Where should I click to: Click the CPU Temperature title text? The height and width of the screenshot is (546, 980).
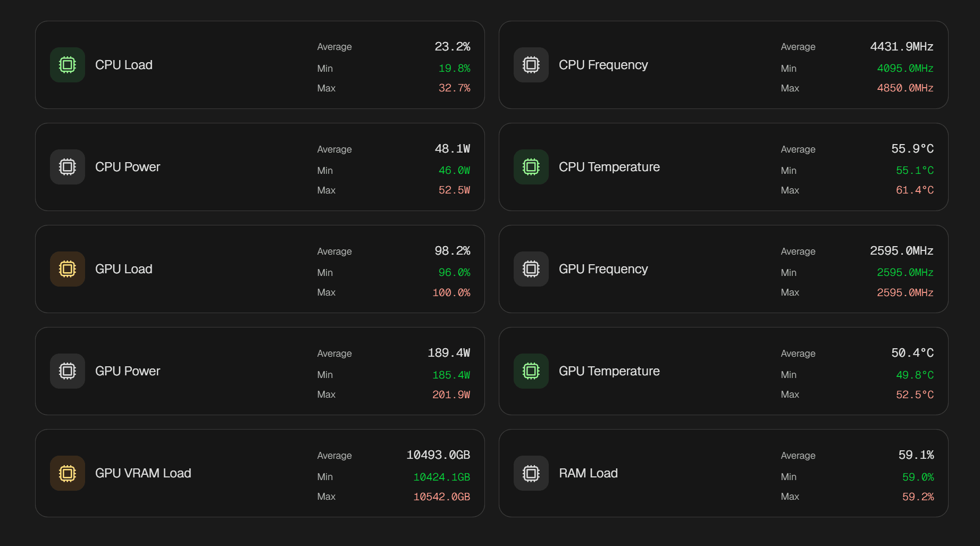click(609, 167)
